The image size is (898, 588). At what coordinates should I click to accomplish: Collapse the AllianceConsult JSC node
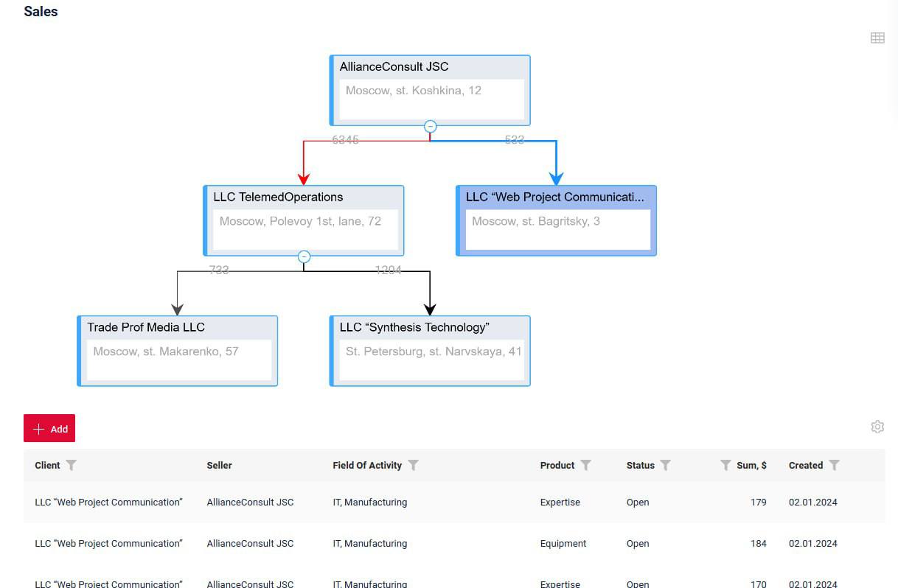[x=431, y=127]
